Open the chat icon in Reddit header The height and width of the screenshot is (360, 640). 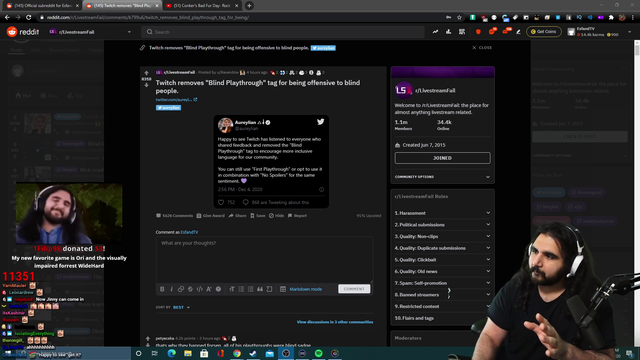[x=492, y=31]
